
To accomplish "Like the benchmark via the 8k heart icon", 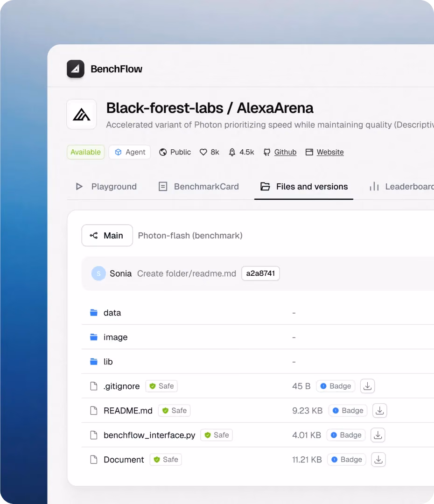I will point(203,152).
